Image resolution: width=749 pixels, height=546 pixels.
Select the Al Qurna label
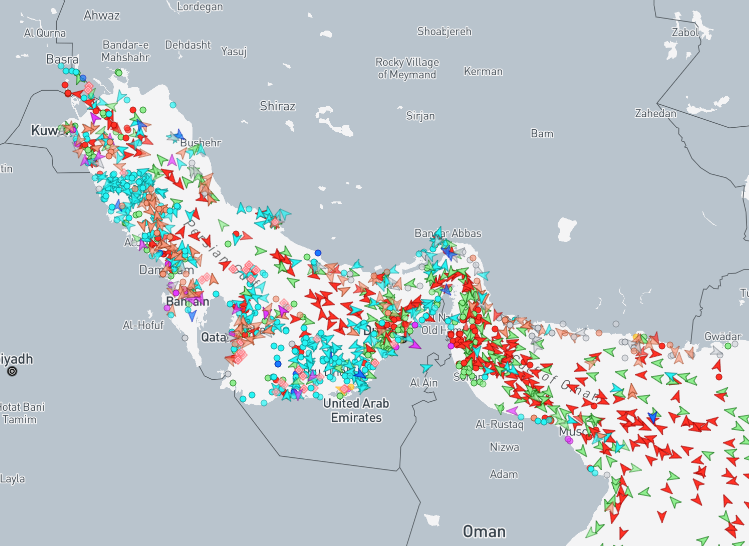[44, 33]
